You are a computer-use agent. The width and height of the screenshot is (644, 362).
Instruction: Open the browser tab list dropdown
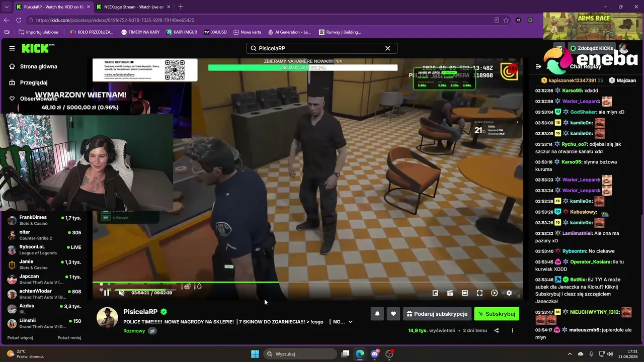point(7,7)
